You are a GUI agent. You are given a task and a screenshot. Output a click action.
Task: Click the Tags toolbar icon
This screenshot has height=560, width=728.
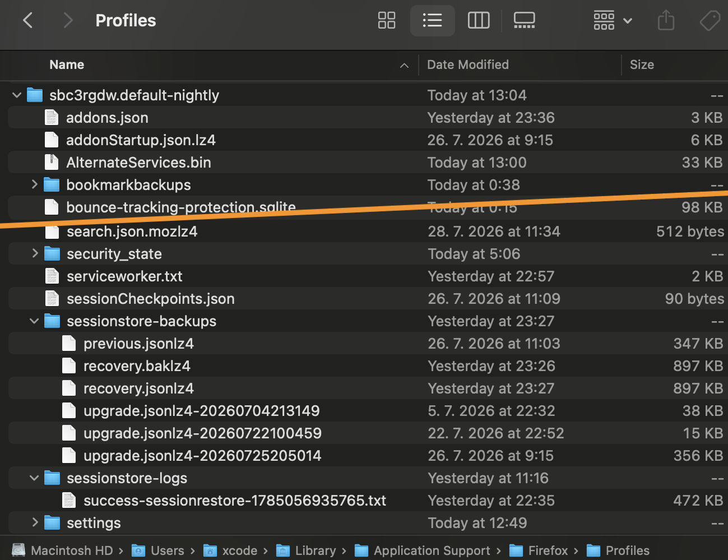click(x=710, y=21)
